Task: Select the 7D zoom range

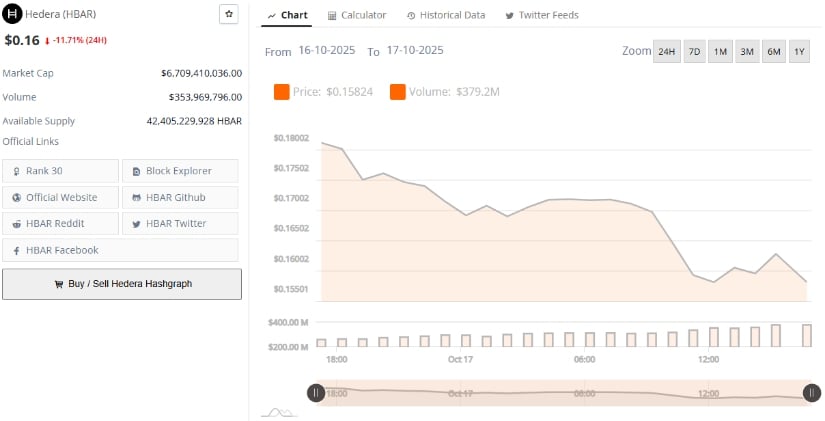Action: coord(694,52)
